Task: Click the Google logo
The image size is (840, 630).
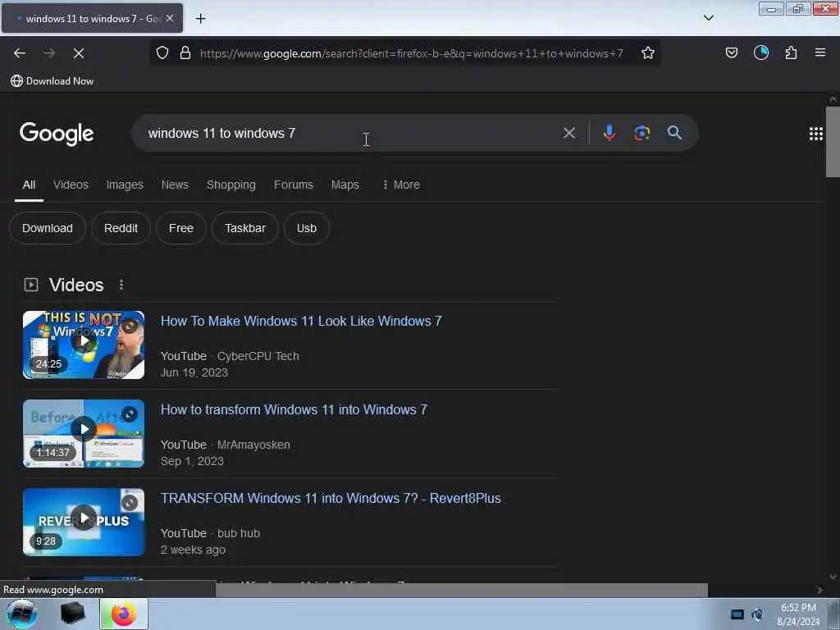Action: (57, 134)
